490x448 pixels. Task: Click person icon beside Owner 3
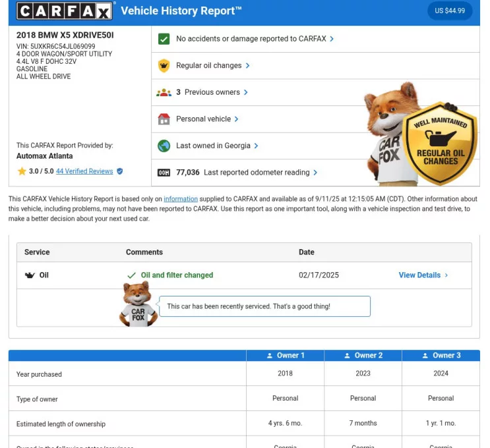[425, 356]
